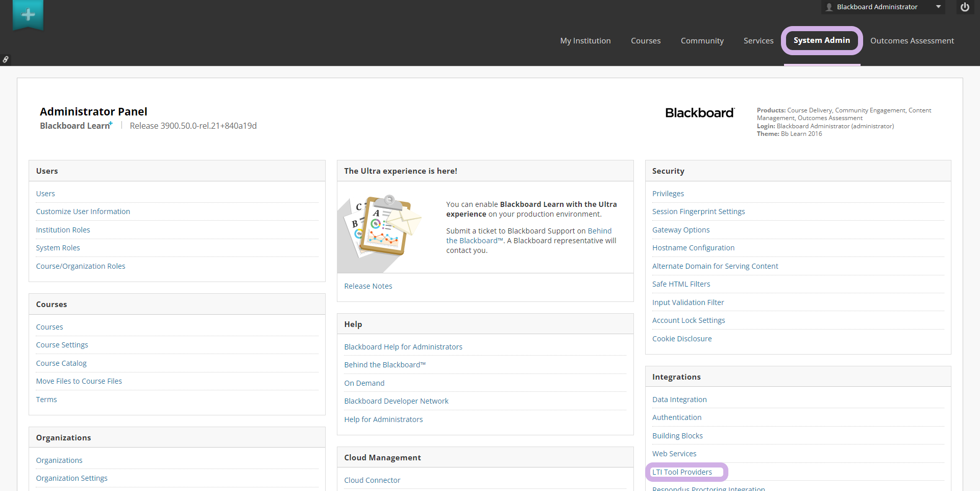Screen dimensions: 980x491
Task: Open the Outcomes Assessment tab
Action: 912,41
